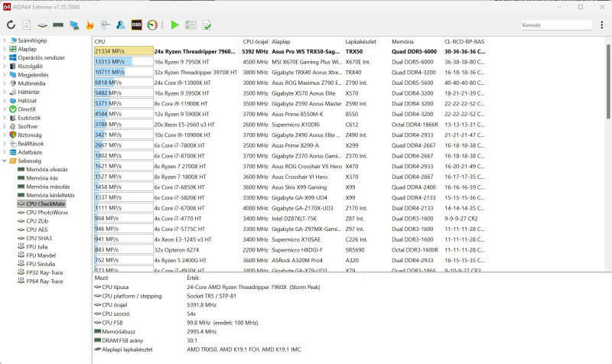Sort by the CPU órajel column header
The height and width of the screenshot is (364, 612).
254,41
